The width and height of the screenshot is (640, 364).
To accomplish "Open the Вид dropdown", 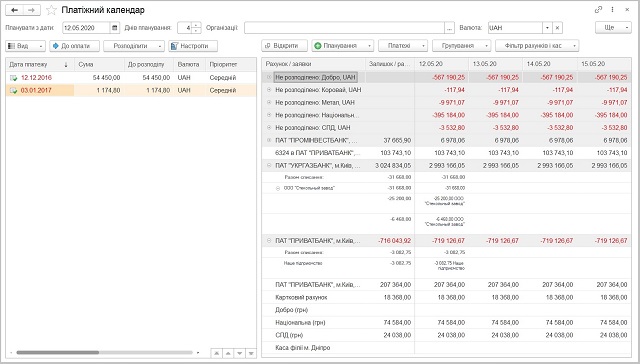I will tap(25, 46).
